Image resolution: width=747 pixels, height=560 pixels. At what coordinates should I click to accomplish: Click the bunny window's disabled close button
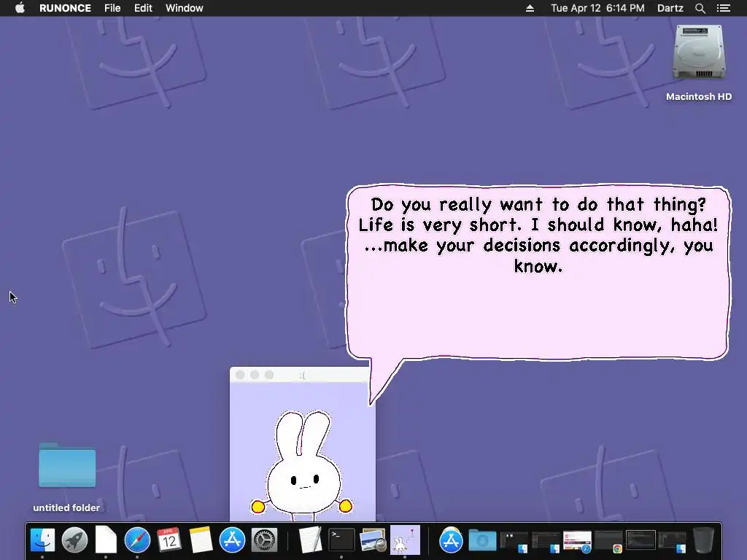(x=240, y=376)
